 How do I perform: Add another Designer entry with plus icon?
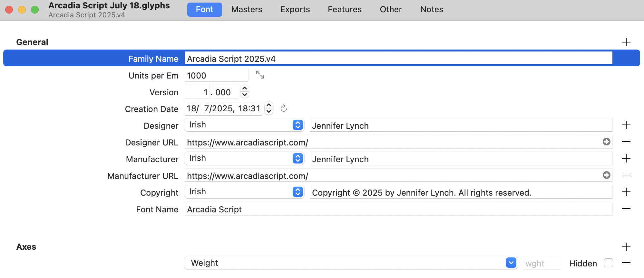[626, 125]
